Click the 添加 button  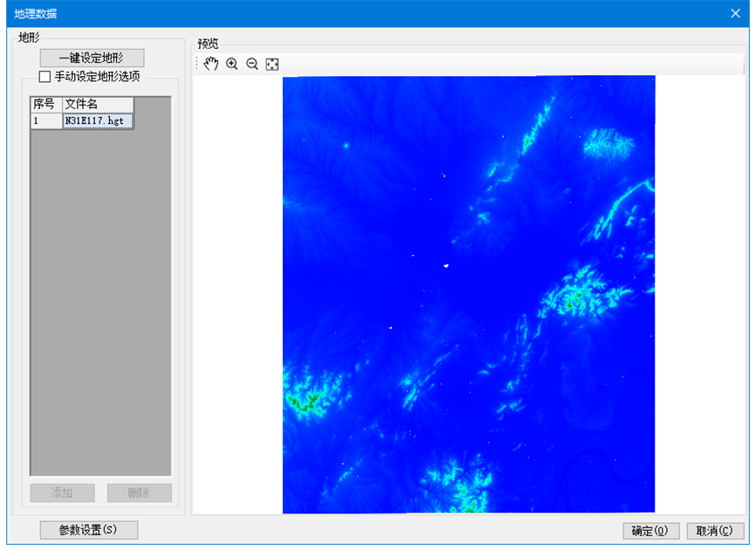pyautogui.click(x=61, y=493)
